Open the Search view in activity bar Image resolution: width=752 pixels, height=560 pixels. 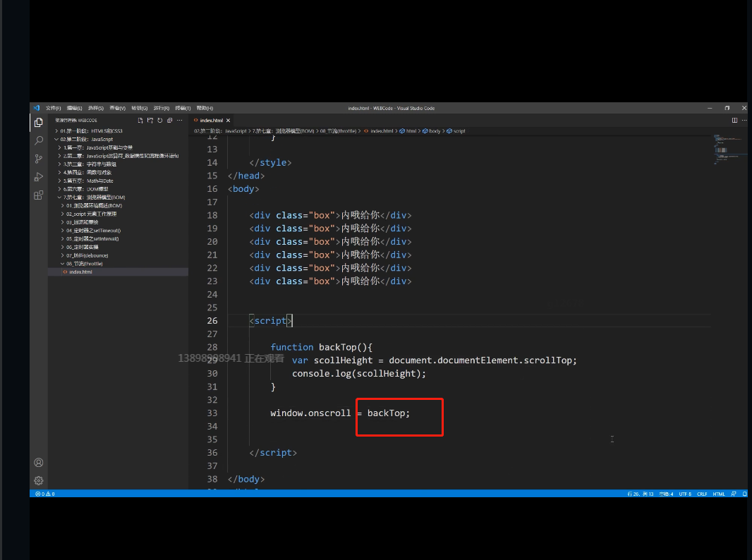tap(39, 140)
